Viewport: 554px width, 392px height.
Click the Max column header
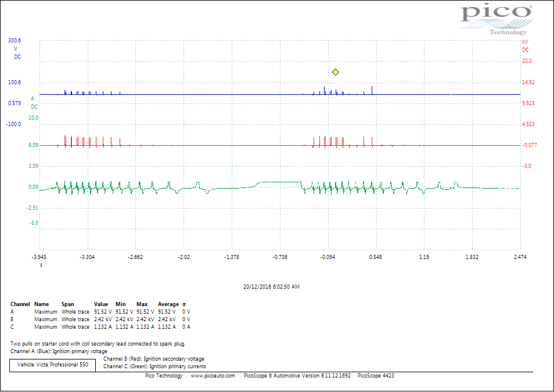(142, 304)
